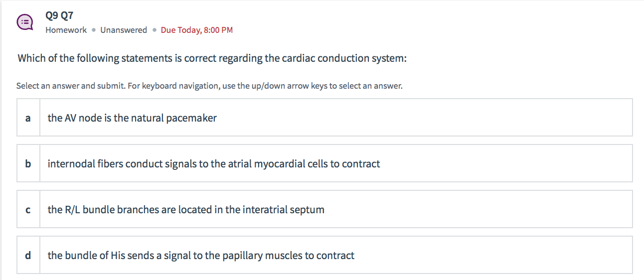The image size is (644, 280).
Task: Select letter box 'a' for AV node answer
Action: (28, 118)
